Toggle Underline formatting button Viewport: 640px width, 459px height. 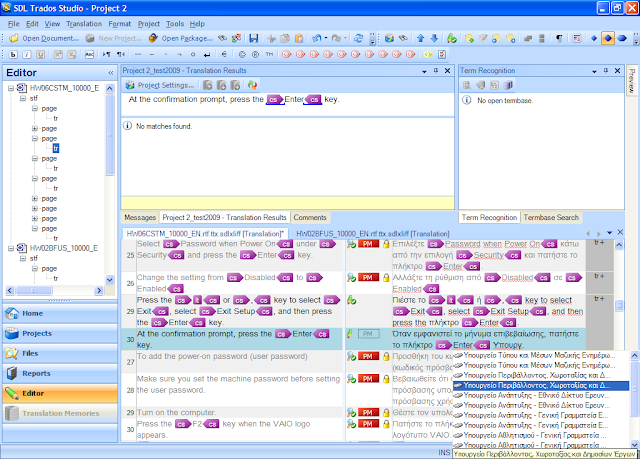point(40,54)
